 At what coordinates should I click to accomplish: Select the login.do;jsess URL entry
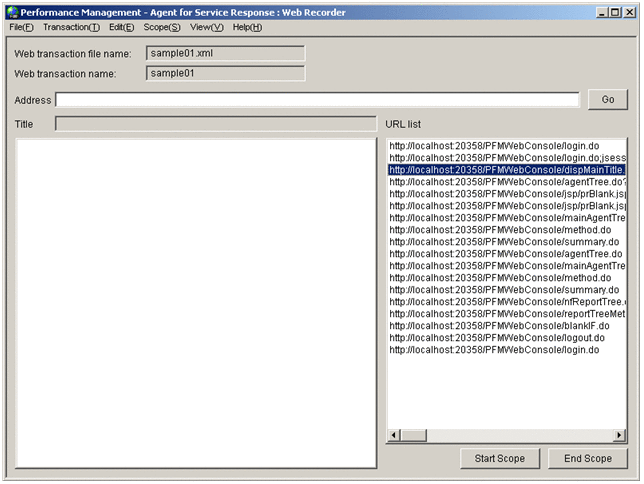(x=507, y=158)
